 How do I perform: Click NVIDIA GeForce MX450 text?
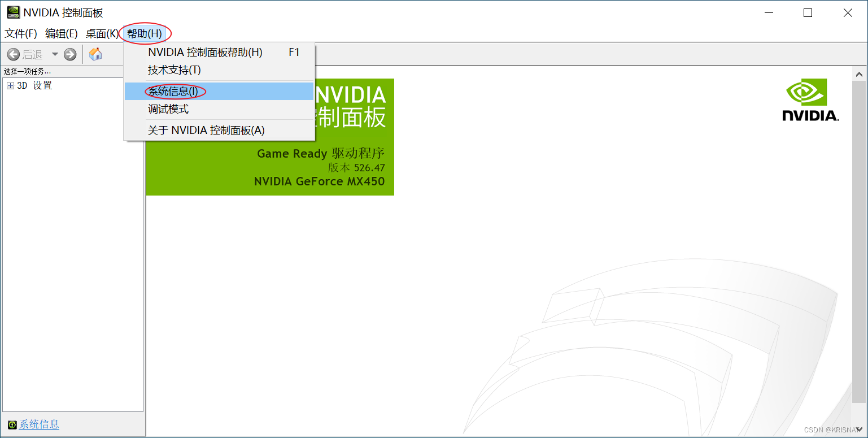[x=319, y=181]
